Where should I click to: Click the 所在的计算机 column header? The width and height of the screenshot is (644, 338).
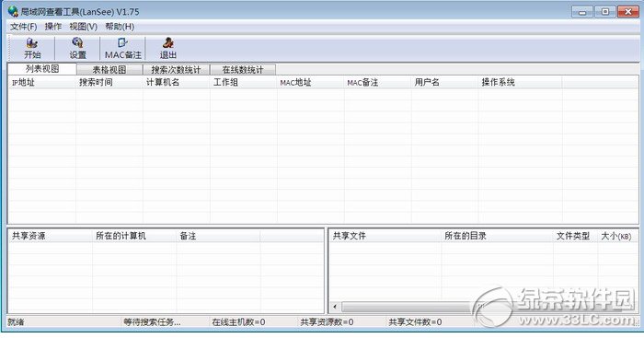point(134,236)
